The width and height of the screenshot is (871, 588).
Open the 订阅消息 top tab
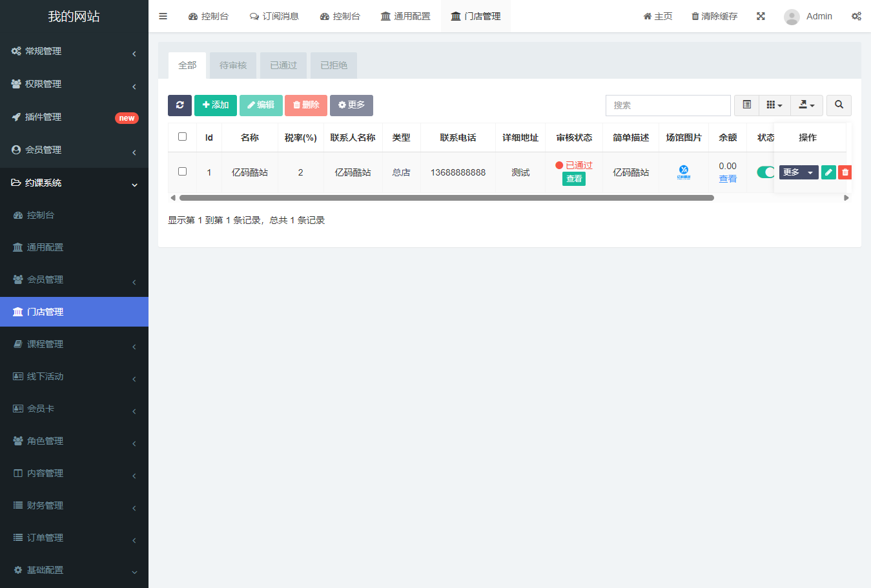click(x=274, y=16)
